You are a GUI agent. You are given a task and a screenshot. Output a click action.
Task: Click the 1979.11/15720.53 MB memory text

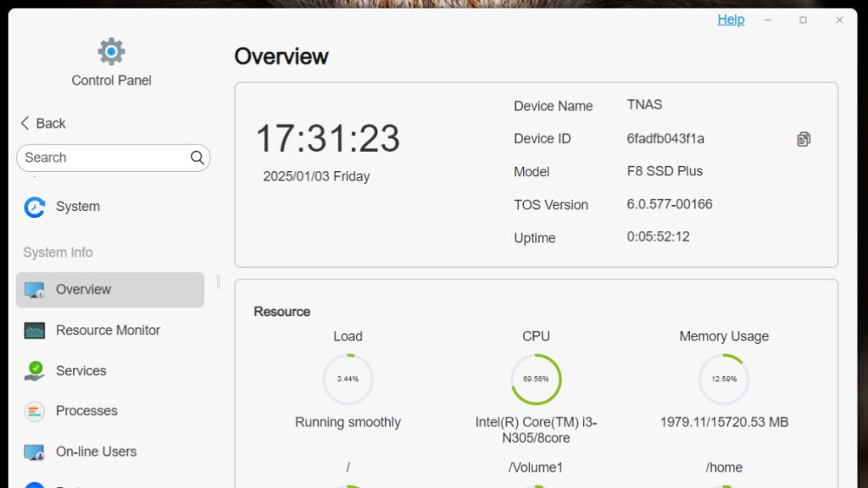pyautogui.click(x=724, y=422)
